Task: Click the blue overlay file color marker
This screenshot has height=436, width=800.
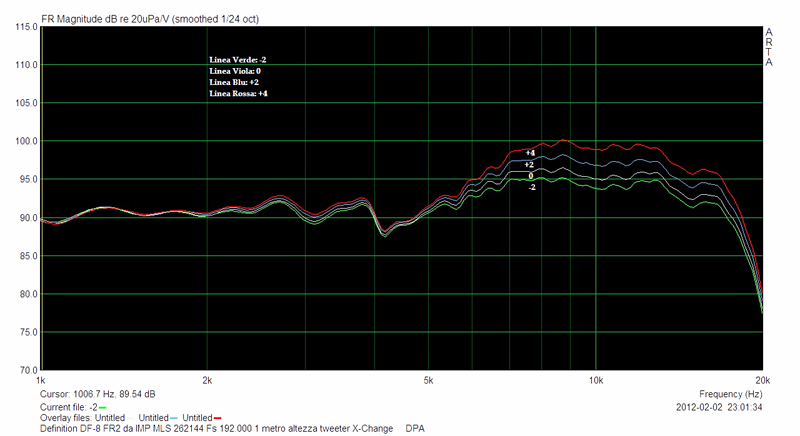Action: [x=173, y=418]
